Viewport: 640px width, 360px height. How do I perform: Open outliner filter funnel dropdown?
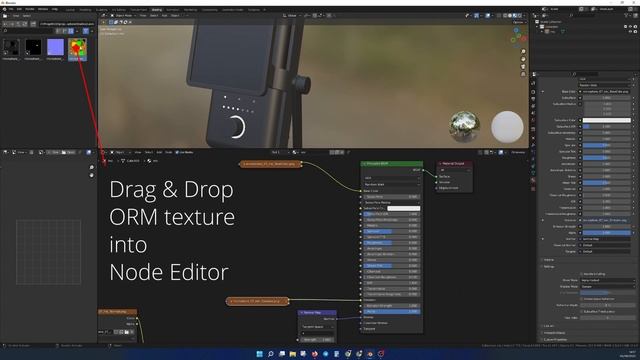(627, 16)
